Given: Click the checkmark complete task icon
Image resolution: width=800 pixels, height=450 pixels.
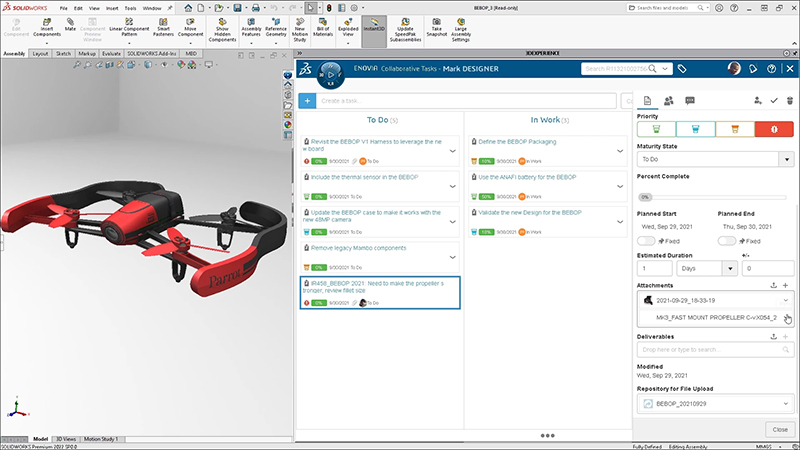Looking at the screenshot, I should point(774,101).
